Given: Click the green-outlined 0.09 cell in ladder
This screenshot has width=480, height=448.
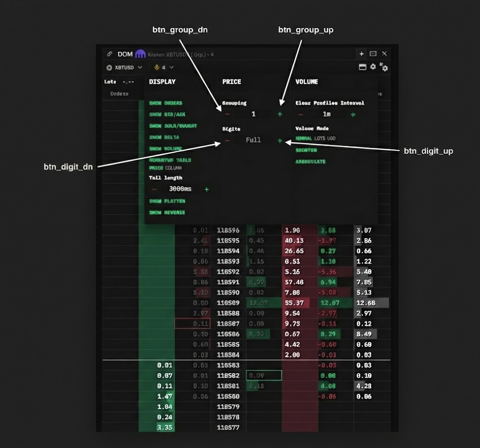Looking at the screenshot, I should 264,376.
